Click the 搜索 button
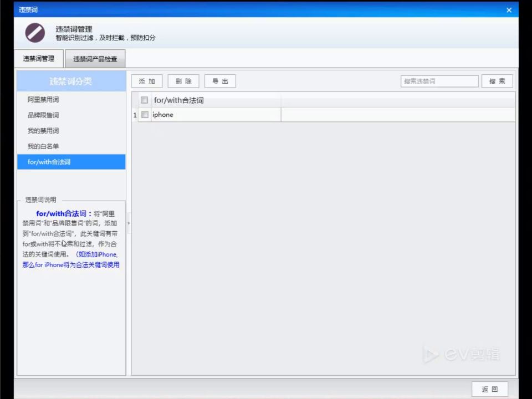The image size is (532, 399). click(497, 81)
